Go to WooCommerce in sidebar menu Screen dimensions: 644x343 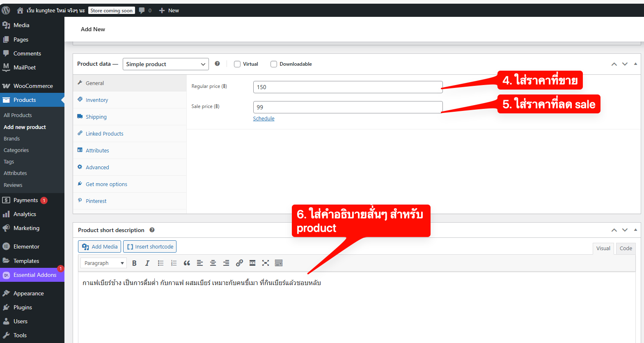(33, 86)
